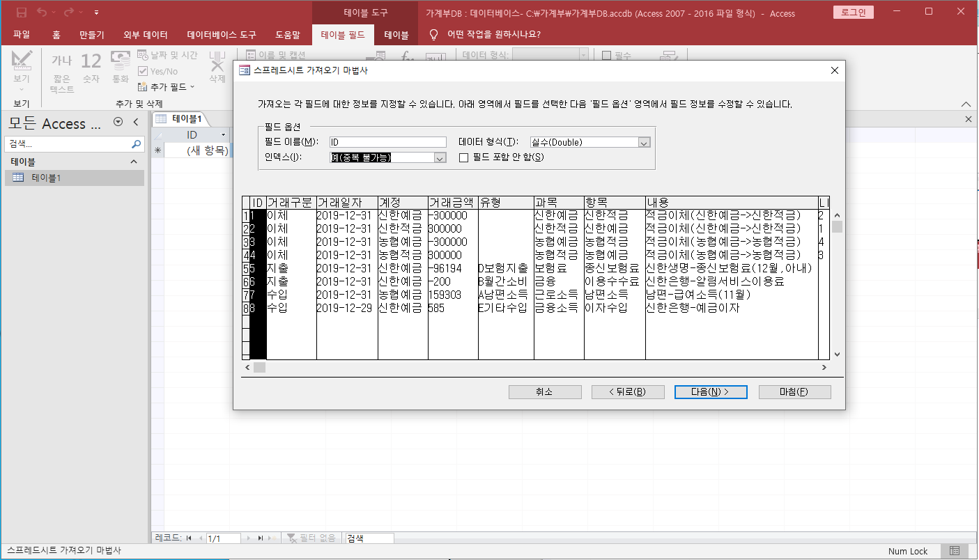The image size is (979, 560).
Task: Open the 만들기 ribbon tab
Action: click(92, 35)
